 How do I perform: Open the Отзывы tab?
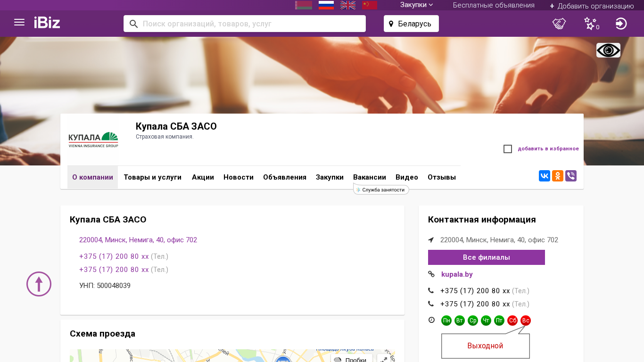442,177
